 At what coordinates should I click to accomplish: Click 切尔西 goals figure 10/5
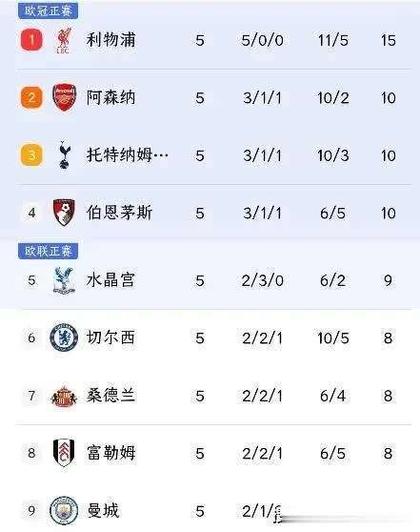(333, 338)
